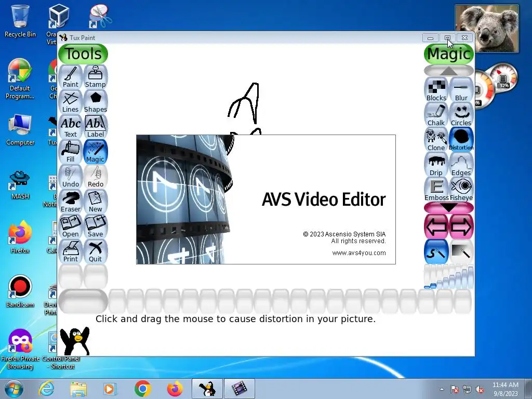Pick the Fill bucket tool

[x=71, y=152]
